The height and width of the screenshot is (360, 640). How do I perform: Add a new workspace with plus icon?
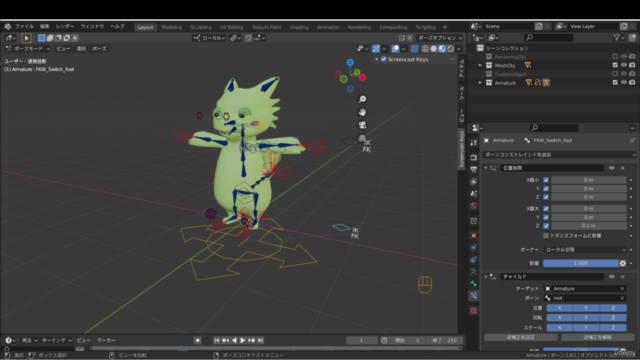pyautogui.click(x=445, y=27)
